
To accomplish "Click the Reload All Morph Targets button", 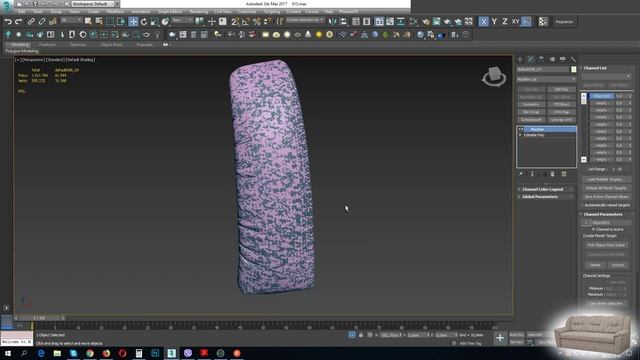I will point(606,188).
